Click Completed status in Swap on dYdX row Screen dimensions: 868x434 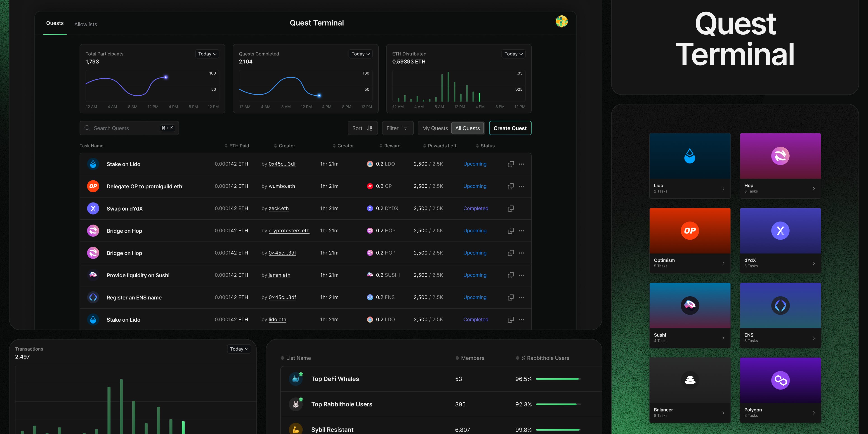pyautogui.click(x=475, y=209)
